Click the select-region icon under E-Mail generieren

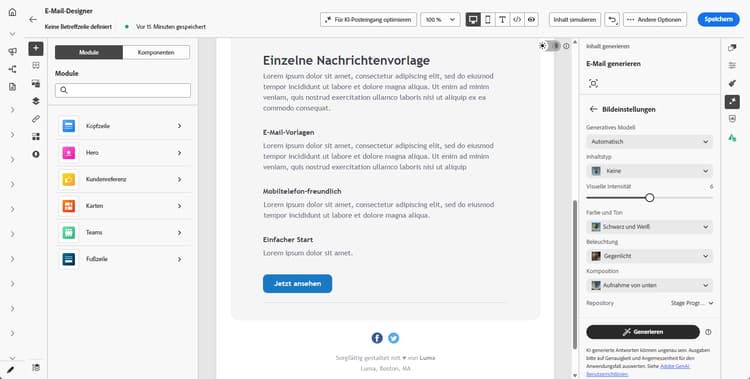click(x=594, y=83)
